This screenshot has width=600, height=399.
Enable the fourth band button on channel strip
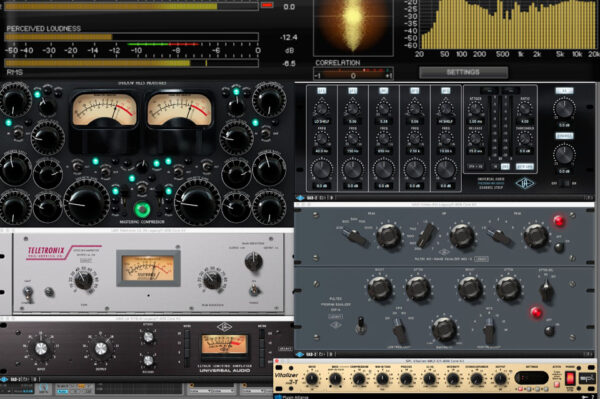click(x=414, y=91)
